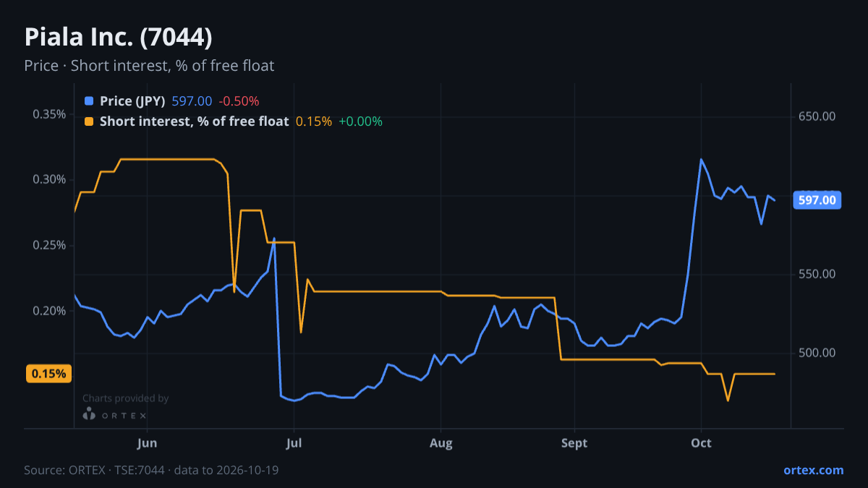The width and height of the screenshot is (868, 488).
Task: Click the Sept x-axis label
Action: (574, 443)
